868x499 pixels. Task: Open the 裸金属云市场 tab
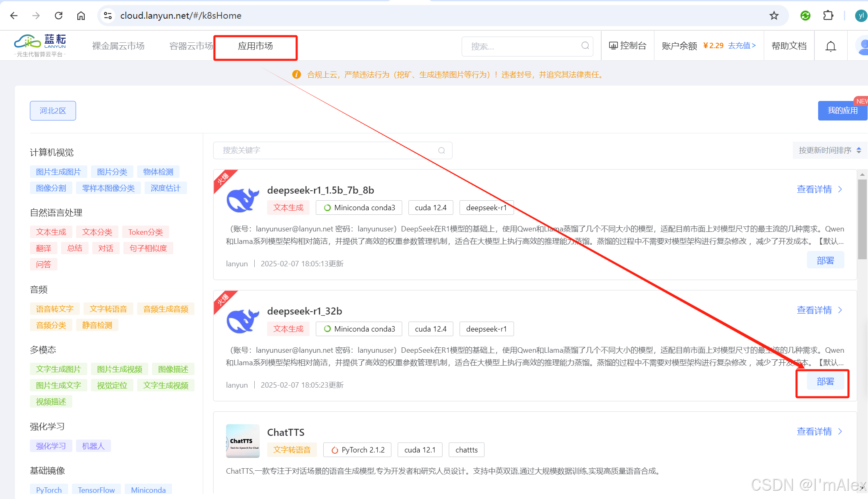pyautogui.click(x=118, y=46)
